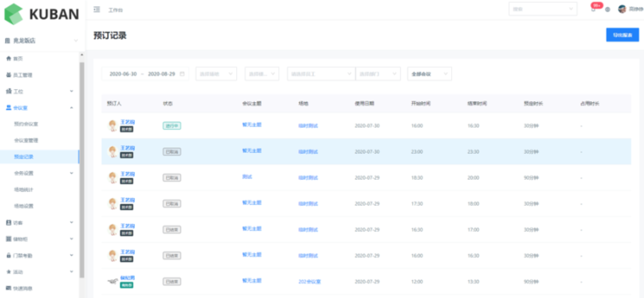Click the meeting room icon beside 会议室
The image size is (644, 298).
(8, 108)
